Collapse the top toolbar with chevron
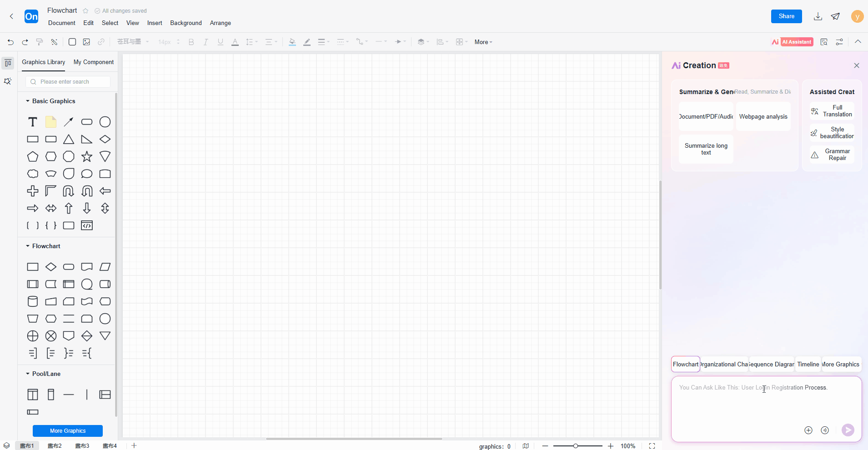The image size is (868, 450). (858, 42)
